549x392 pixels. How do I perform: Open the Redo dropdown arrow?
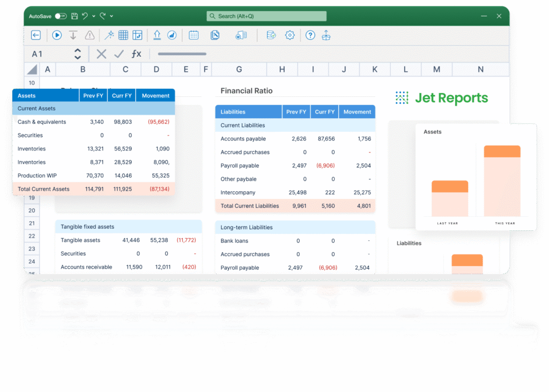[112, 17]
